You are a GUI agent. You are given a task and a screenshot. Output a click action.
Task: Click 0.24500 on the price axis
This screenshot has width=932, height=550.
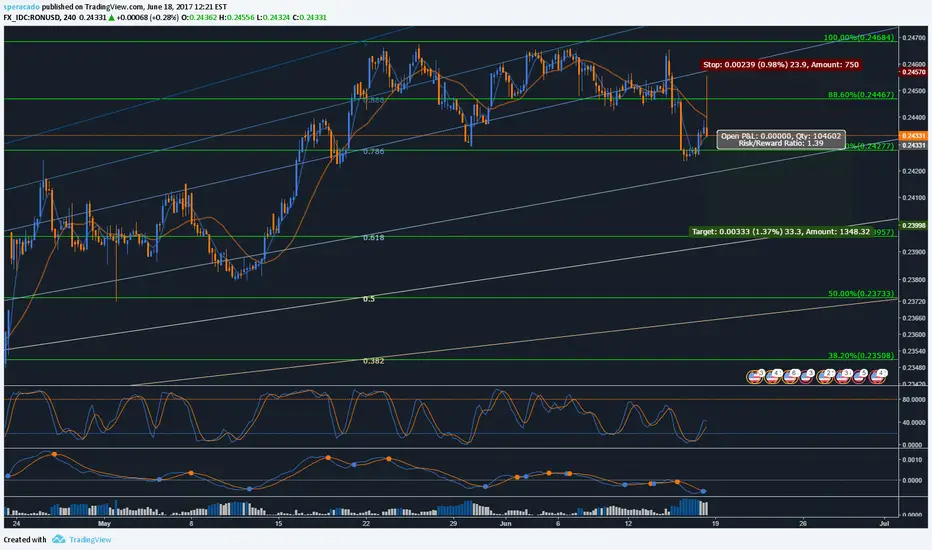tap(914, 90)
